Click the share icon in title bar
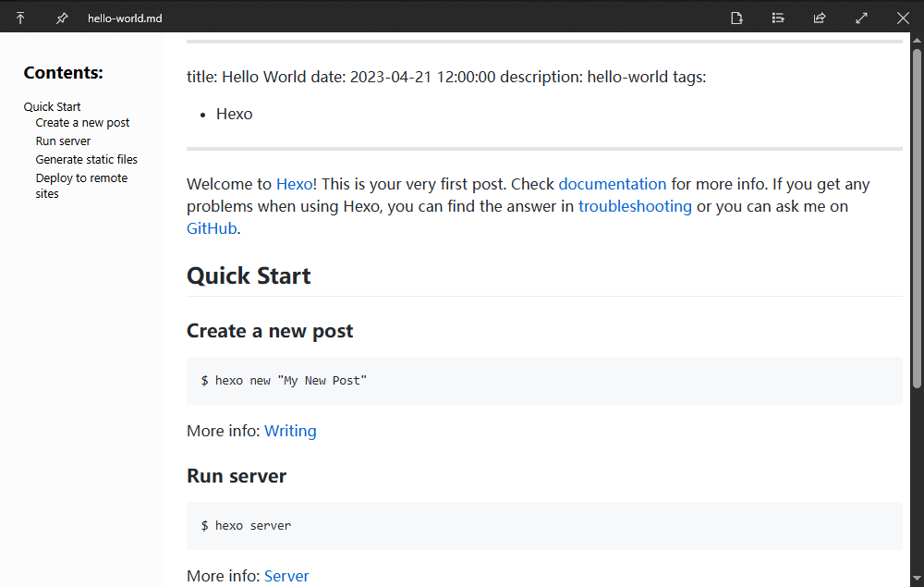This screenshot has width=924, height=587. pyautogui.click(x=820, y=18)
